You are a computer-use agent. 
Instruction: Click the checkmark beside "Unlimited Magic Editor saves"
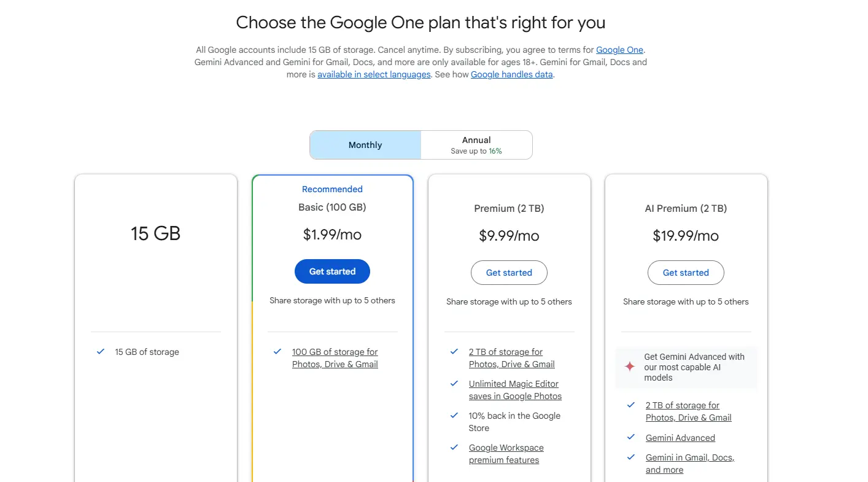click(454, 383)
